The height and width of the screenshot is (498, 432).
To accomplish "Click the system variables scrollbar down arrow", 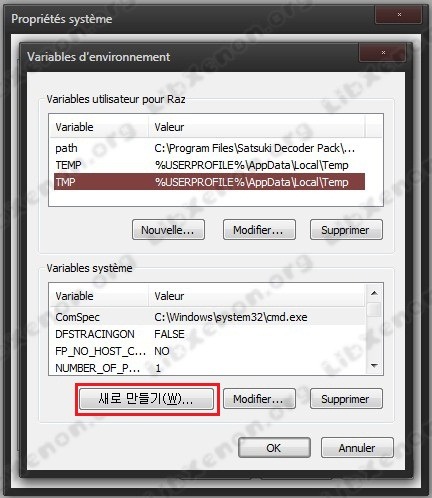I will point(374,366).
